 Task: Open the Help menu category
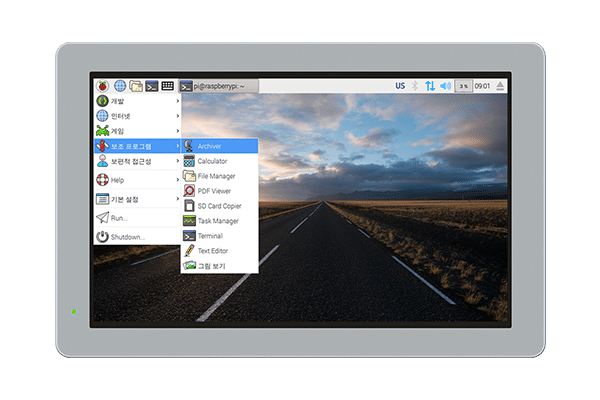pos(137,180)
